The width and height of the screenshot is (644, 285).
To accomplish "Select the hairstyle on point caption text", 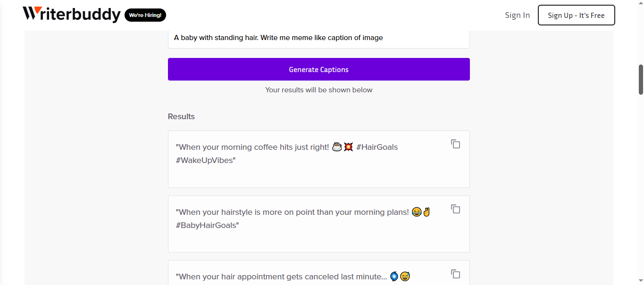I will coord(292,212).
